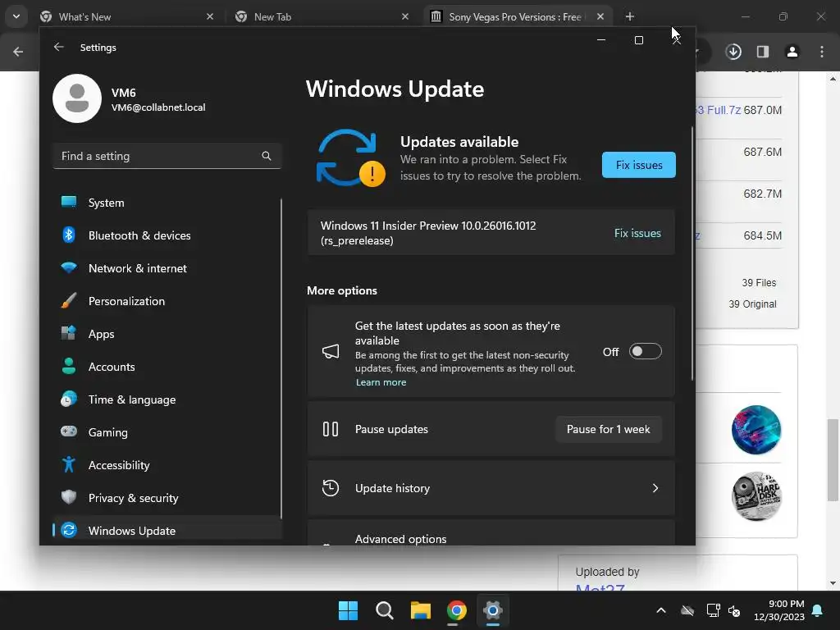Click Learn more link

pos(381,382)
